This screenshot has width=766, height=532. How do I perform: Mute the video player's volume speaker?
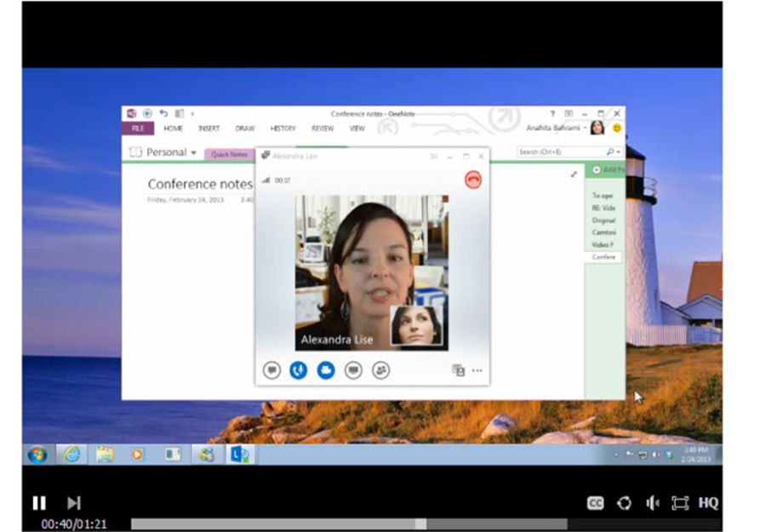pyautogui.click(x=652, y=503)
